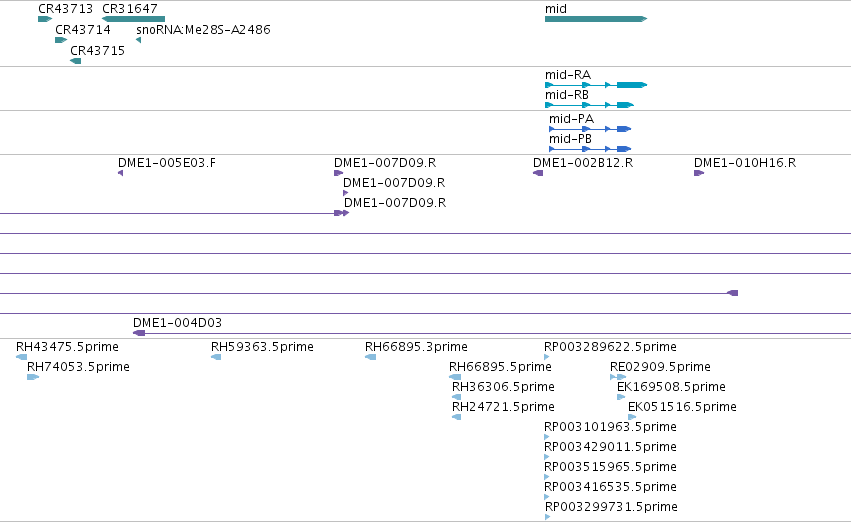
Task: Click the CR43715 gene label
Action: 98,50
